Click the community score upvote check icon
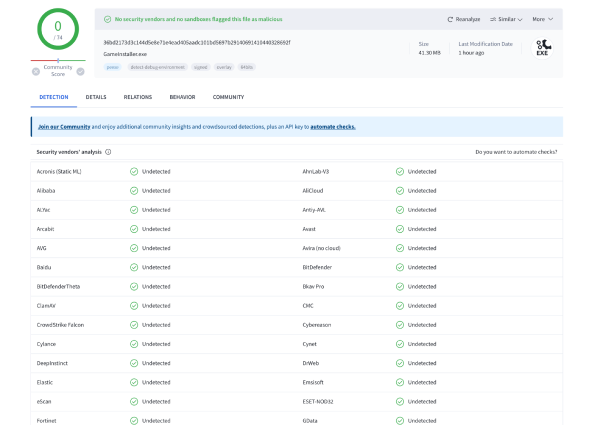 coord(80,72)
